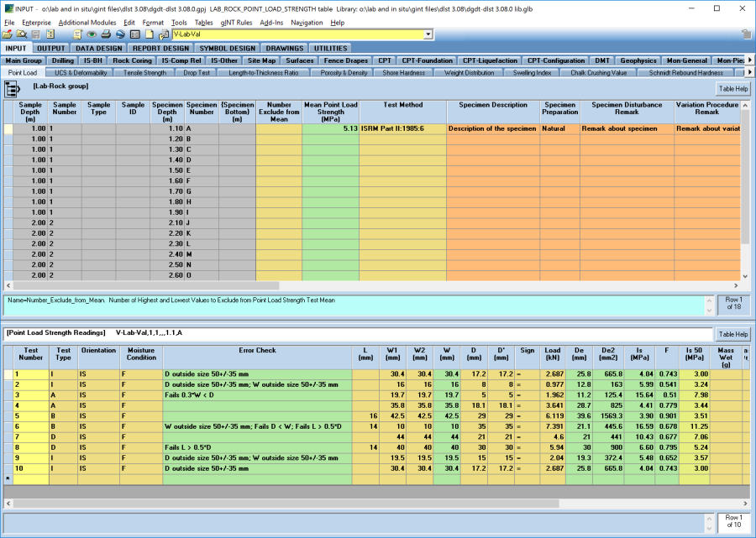Switch to the OUTPUT tab
Image resolution: width=756 pixels, height=538 pixels.
[51, 49]
